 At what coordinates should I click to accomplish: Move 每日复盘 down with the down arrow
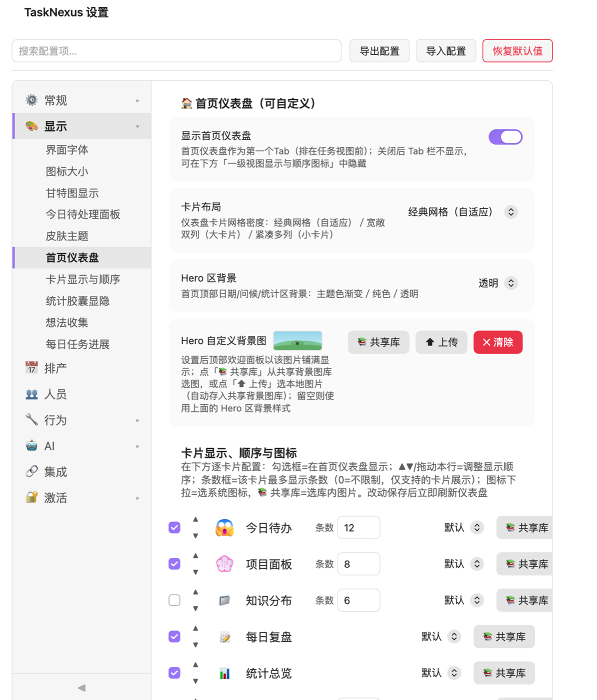coord(195,645)
